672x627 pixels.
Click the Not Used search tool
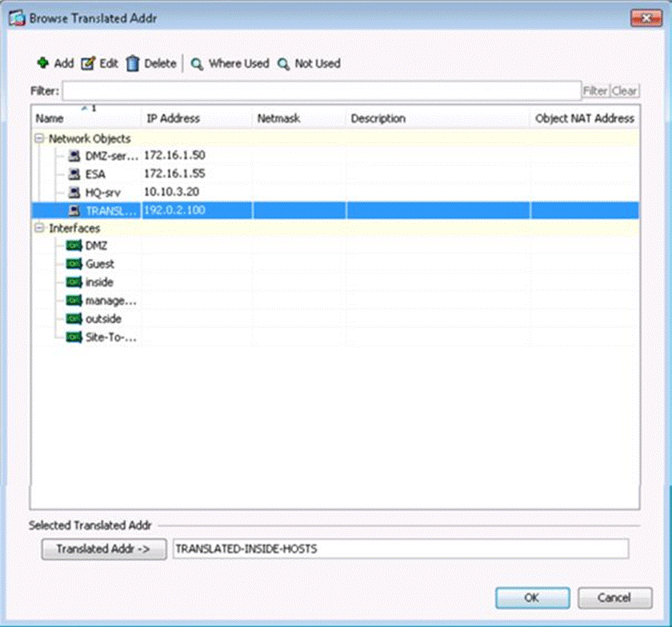283,63
